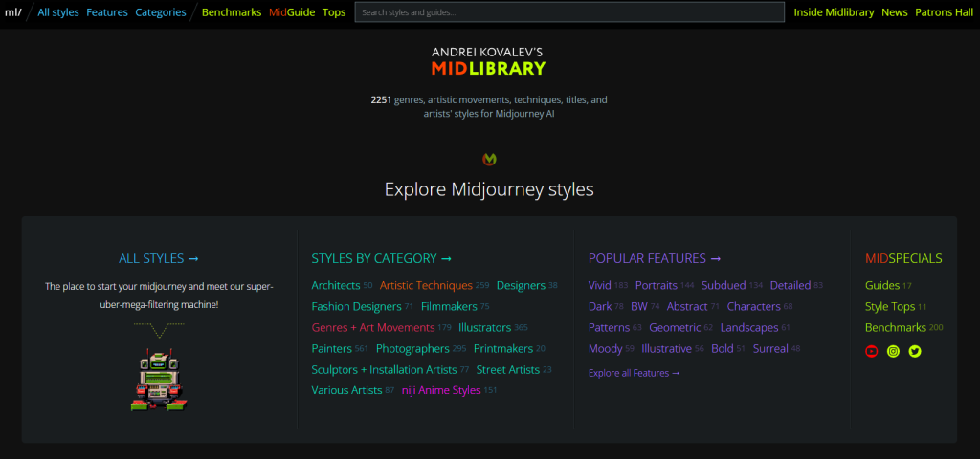Screen dimensions: 980x459
Task: Open All styles in top navigation
Action: tap(58, 11)
